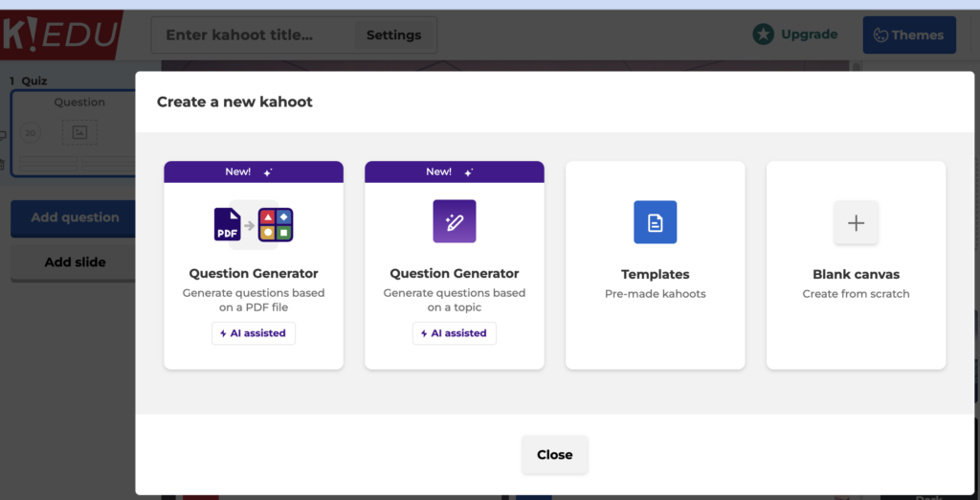Click the Add question button
The width and height of the screenshot is (980, 500).
(75, 217)
